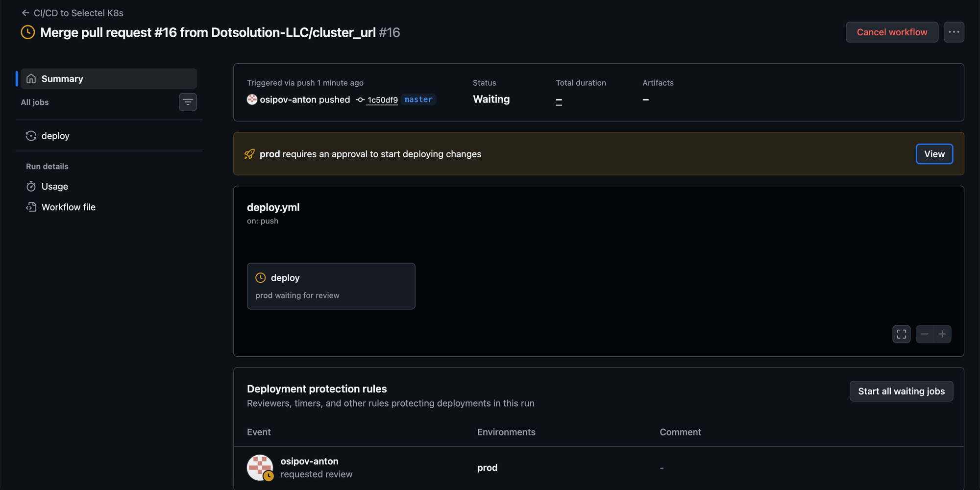Open the jobs filter icon button
This screenshot has height=490, width=980.
188,102
